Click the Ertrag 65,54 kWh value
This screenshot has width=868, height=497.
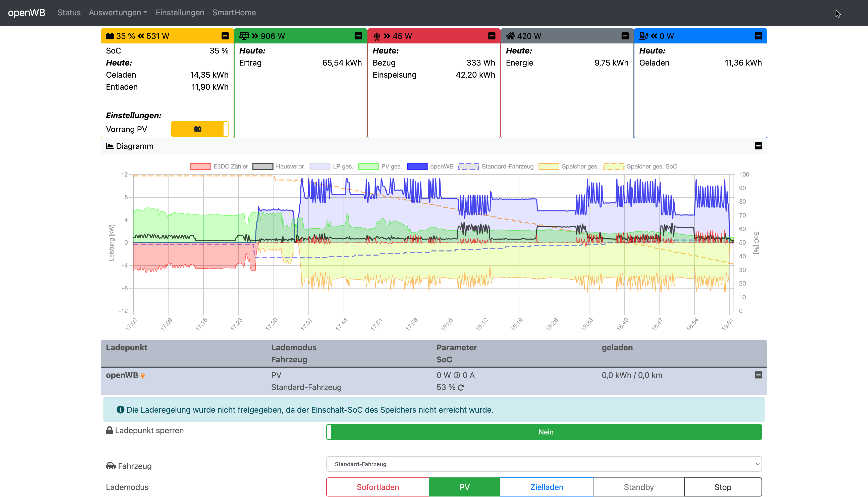[342, 63]
